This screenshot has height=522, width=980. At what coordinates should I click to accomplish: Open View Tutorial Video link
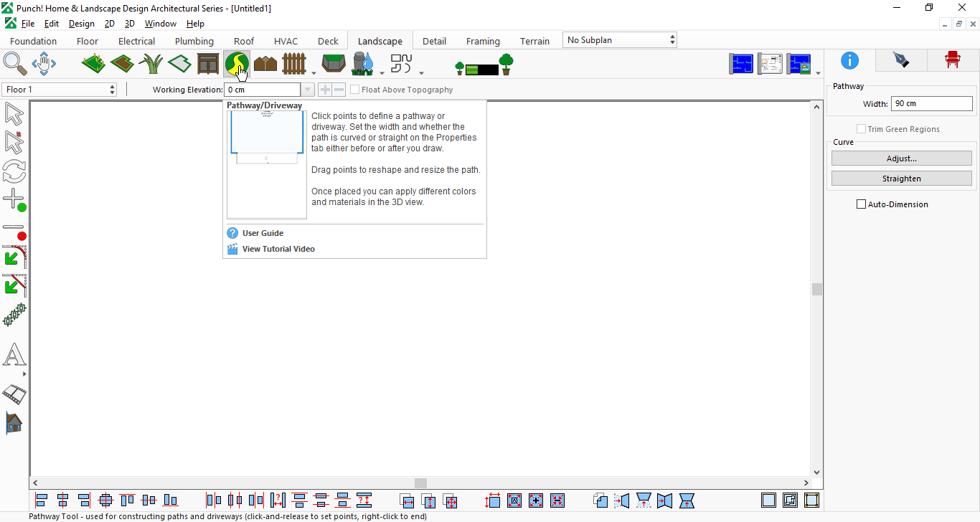pos(278,249)
